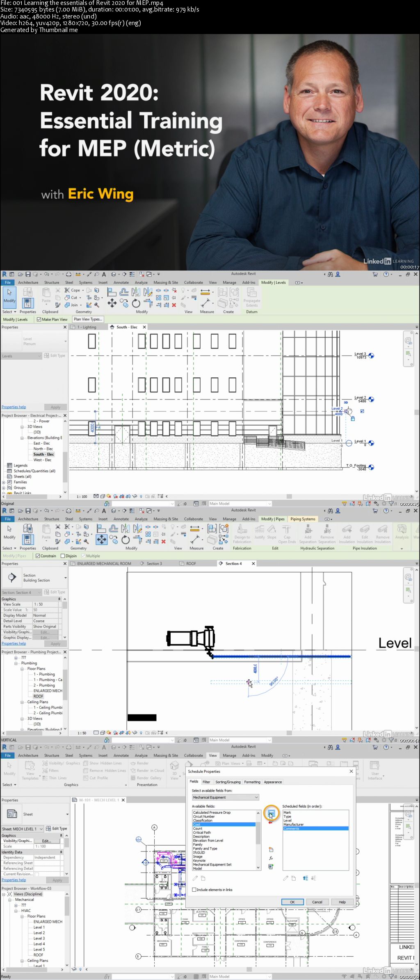This screenshot has width=420, height=980.
Task: Open Sheet type selector in MECH LEVEL 1 window
Action: (x=68, y=814)
